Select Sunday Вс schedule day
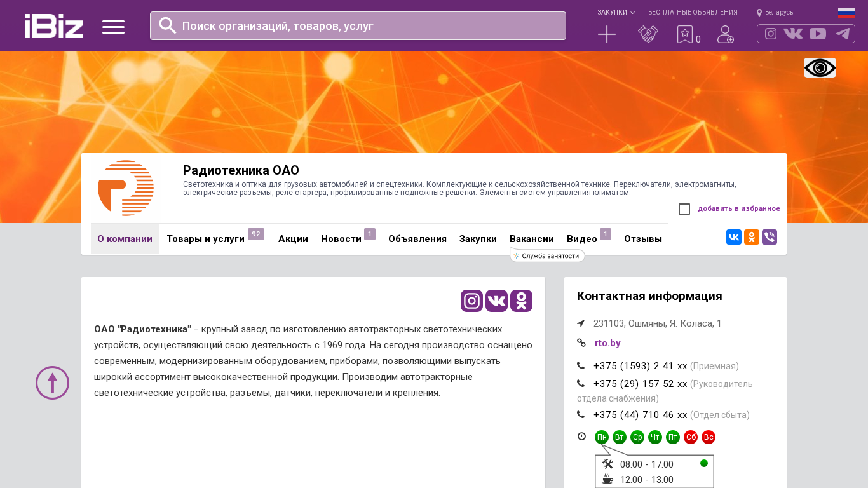 (709, 437)
